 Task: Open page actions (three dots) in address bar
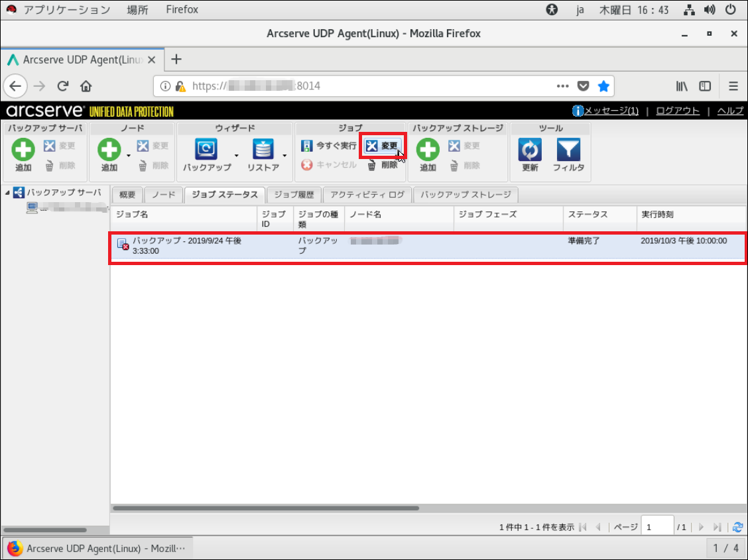click(562, 86)
